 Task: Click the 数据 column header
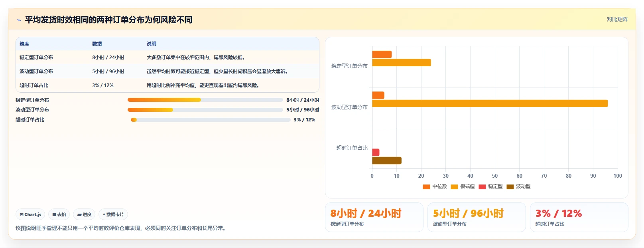coord(97,44)
